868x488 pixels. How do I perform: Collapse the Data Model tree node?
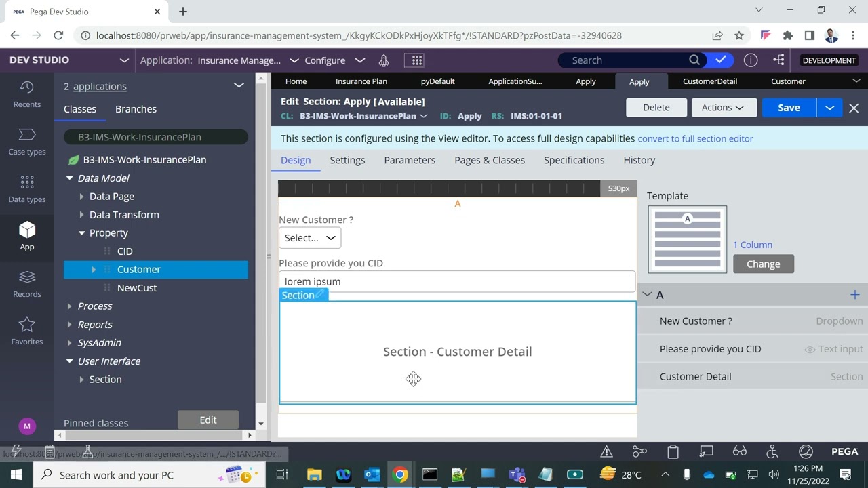(x=70, y=178)
